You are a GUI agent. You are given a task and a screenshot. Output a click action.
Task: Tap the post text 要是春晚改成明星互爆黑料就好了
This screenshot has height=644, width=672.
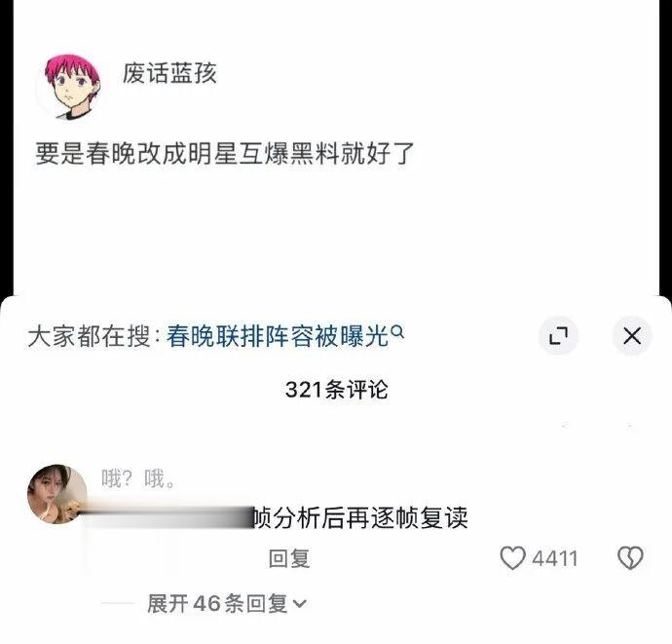pos(225,154)
